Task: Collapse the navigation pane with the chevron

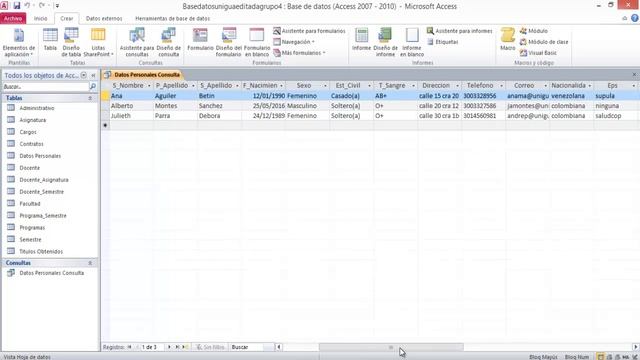Action: pyautogui.click(x=93, y=75)
